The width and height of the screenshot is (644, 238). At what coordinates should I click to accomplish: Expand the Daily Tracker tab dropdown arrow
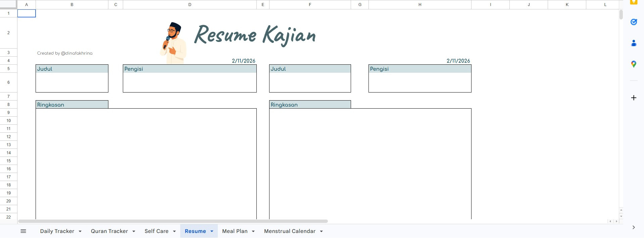tap(80, 231)
